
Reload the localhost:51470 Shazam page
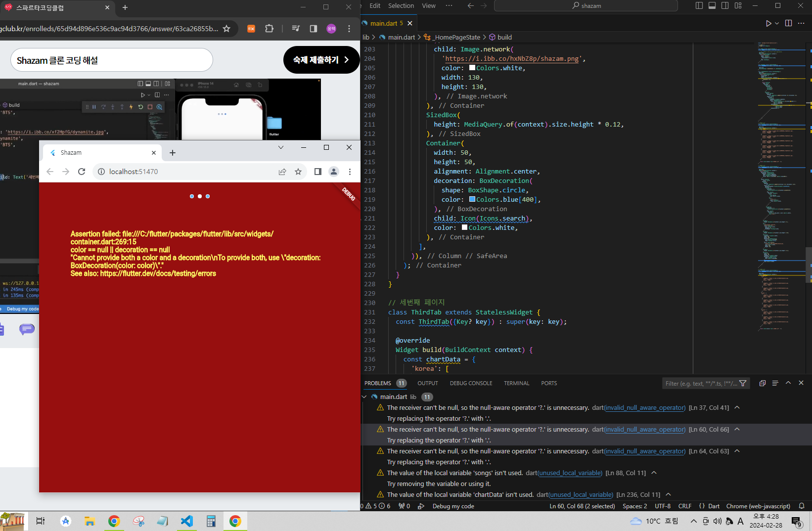[82, 172]
